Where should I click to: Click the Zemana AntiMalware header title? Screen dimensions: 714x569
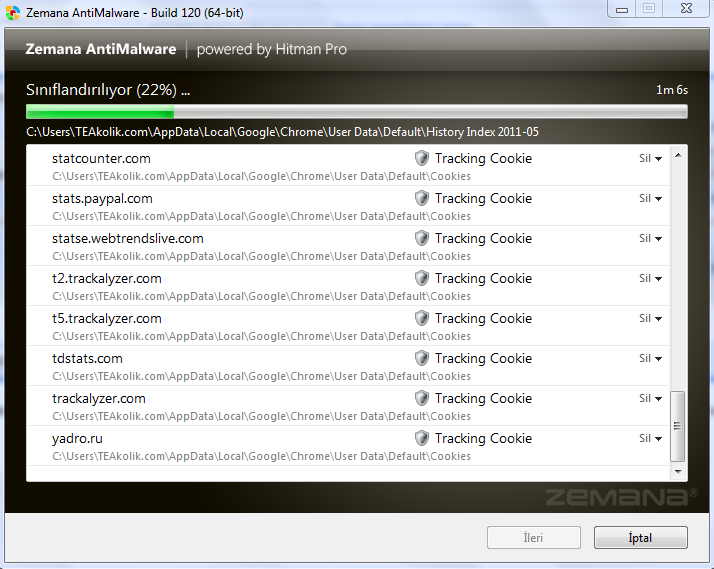(101, 49)
